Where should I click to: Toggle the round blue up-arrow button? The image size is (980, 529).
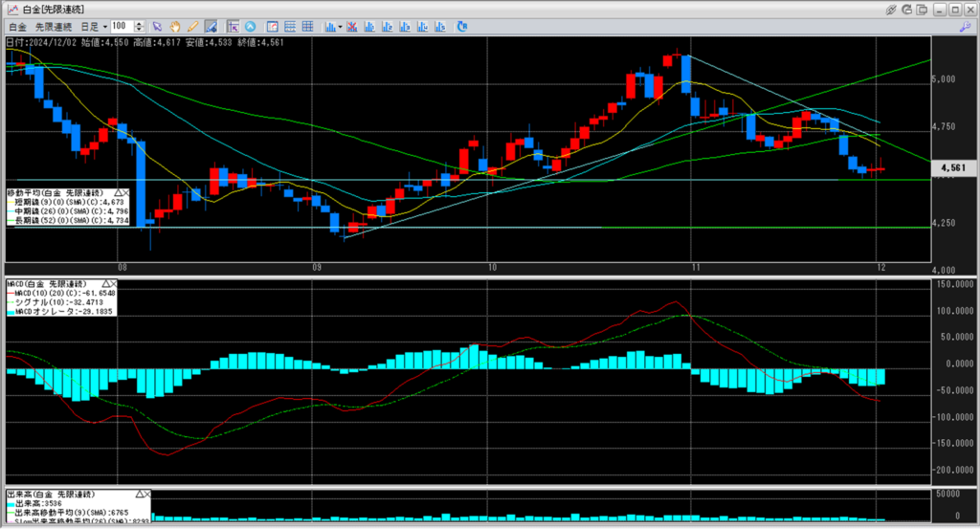(250, 26)
